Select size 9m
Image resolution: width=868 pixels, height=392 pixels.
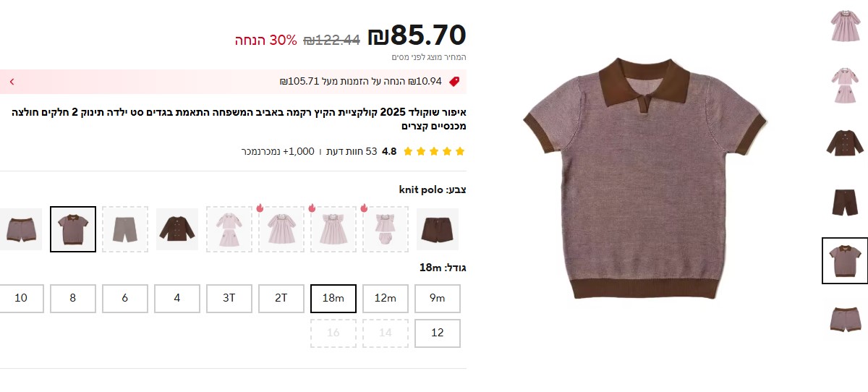click(x=437, y=298)
